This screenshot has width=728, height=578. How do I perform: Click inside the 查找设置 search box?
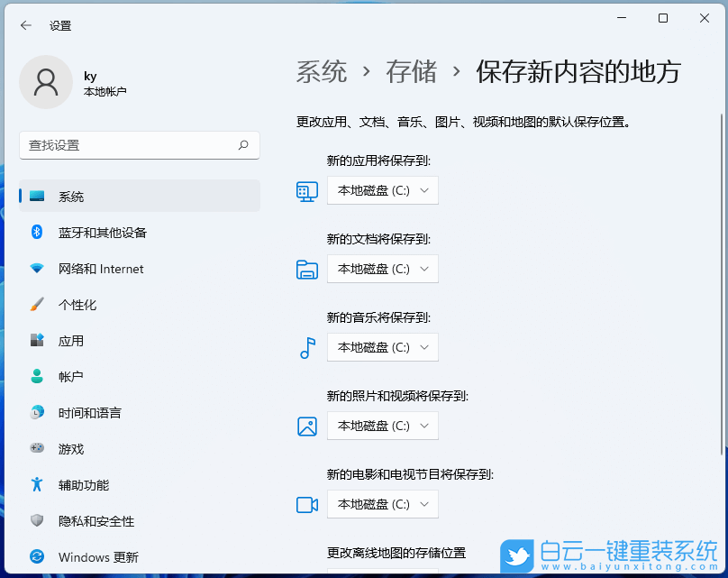pos(140,145)
